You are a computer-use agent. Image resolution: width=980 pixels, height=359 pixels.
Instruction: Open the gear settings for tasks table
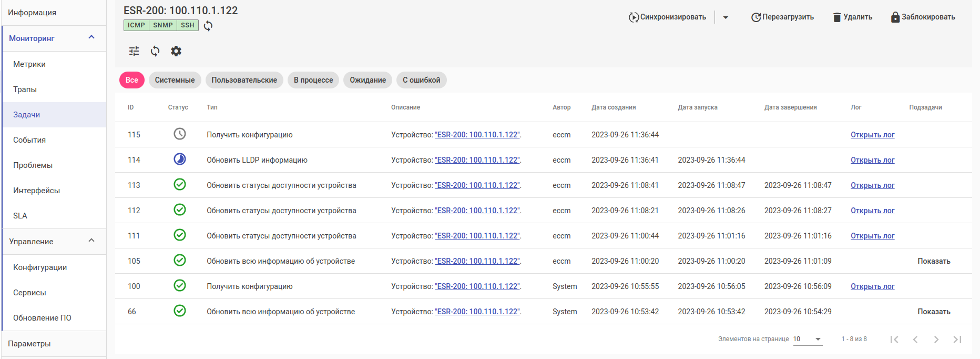click(x=176, y=51)
